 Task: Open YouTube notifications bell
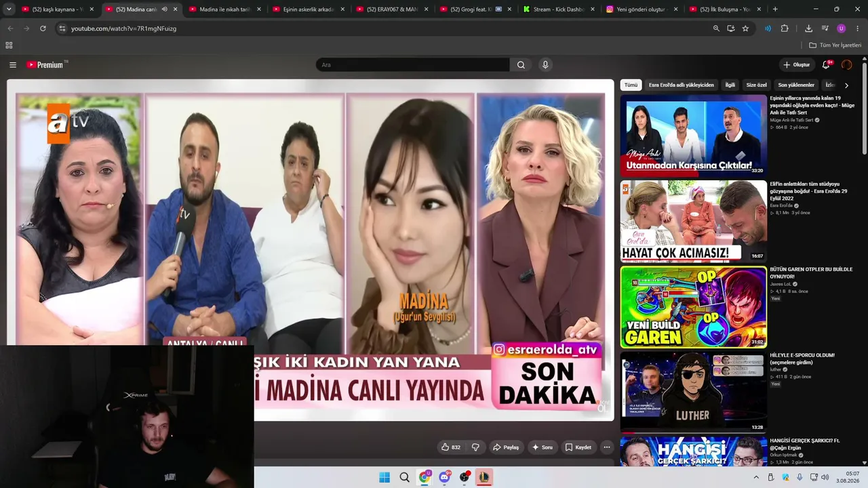[x=826, y=65]
